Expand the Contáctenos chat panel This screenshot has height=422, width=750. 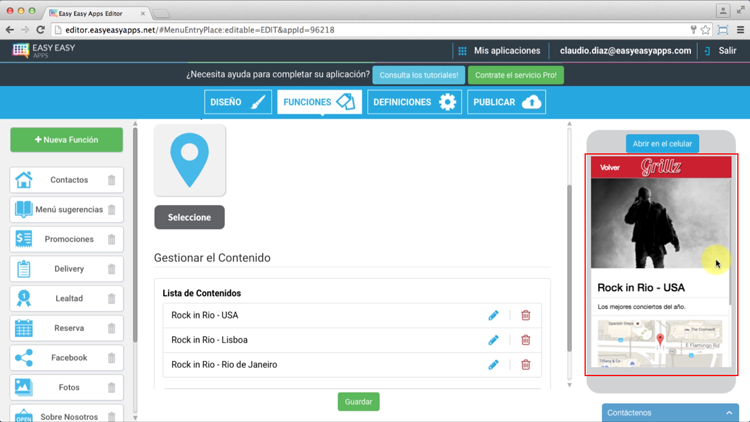(670, 412)
